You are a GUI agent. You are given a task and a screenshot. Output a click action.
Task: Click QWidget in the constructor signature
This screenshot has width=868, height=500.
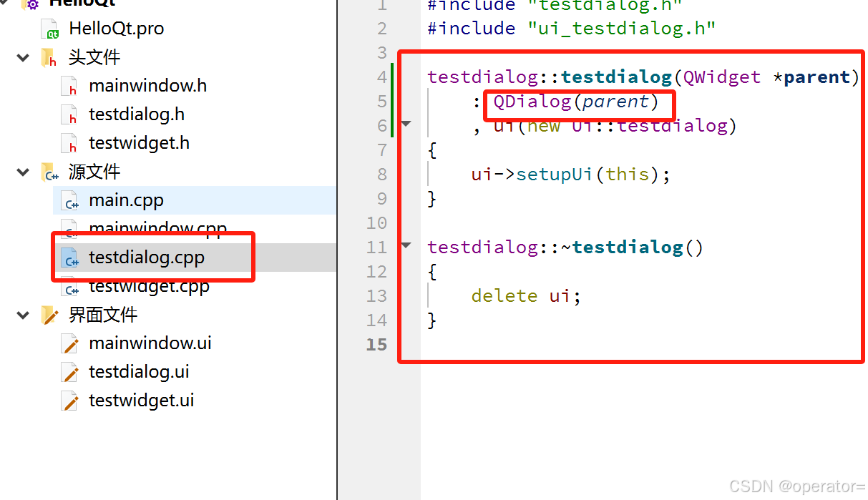[722, 77]
